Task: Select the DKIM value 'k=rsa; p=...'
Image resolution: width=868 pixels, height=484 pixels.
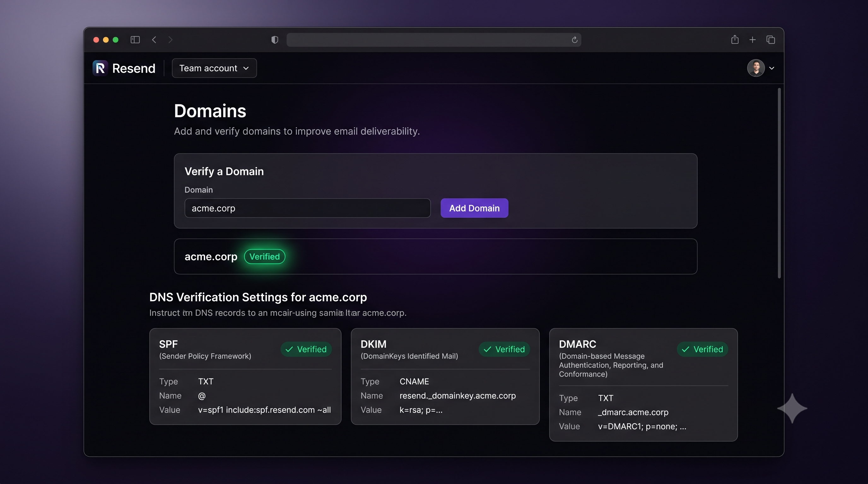Action: pos(421,410)
